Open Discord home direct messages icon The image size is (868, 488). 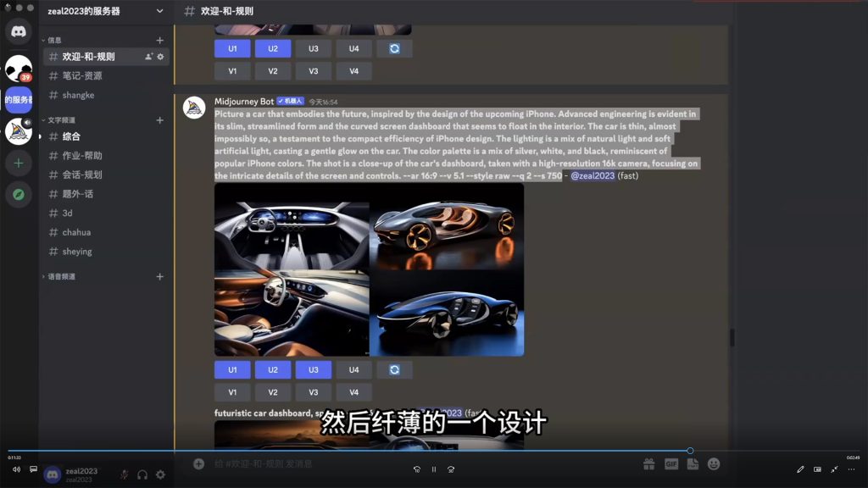tap(18, 31)
